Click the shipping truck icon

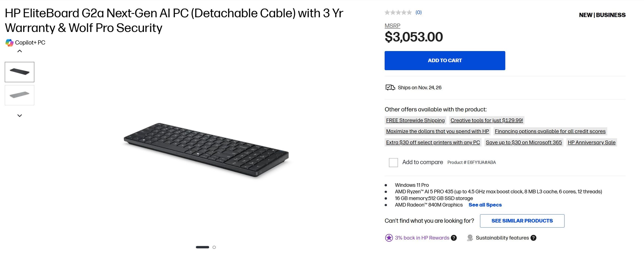[x=390, y=88]
